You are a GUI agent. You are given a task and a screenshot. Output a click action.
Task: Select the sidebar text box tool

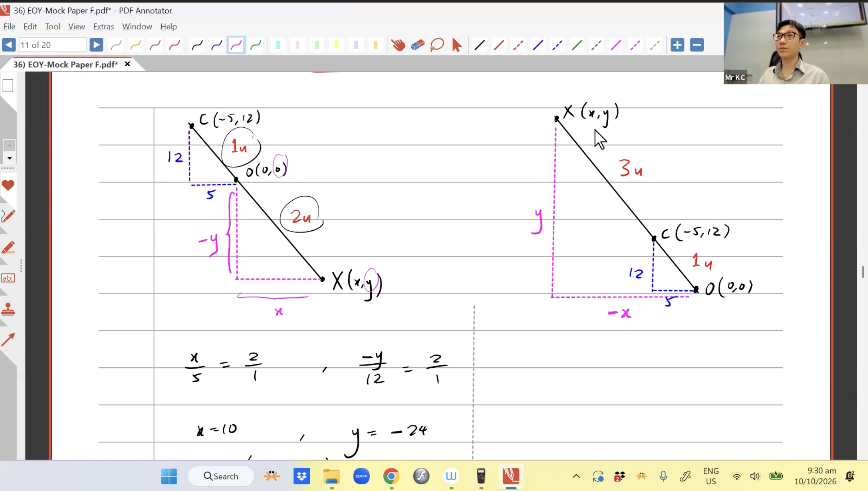[8, 278]
